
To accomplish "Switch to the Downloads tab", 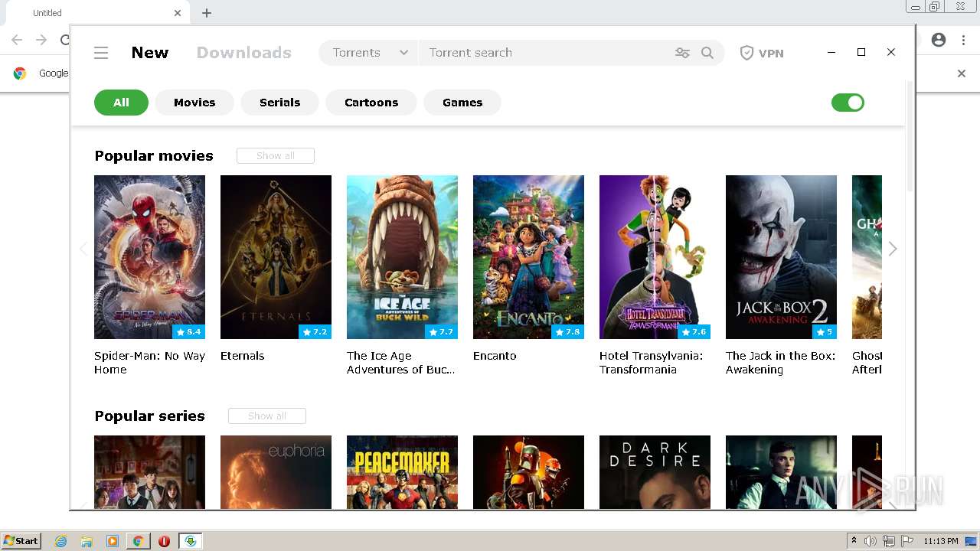I will [x=244, y=53].
